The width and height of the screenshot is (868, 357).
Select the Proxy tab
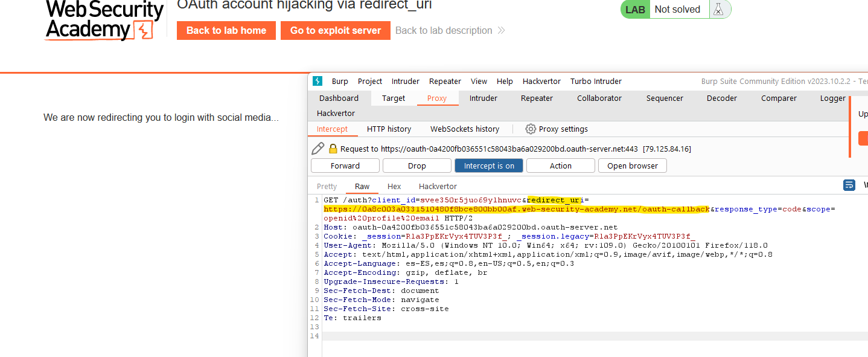coord(437,98)
